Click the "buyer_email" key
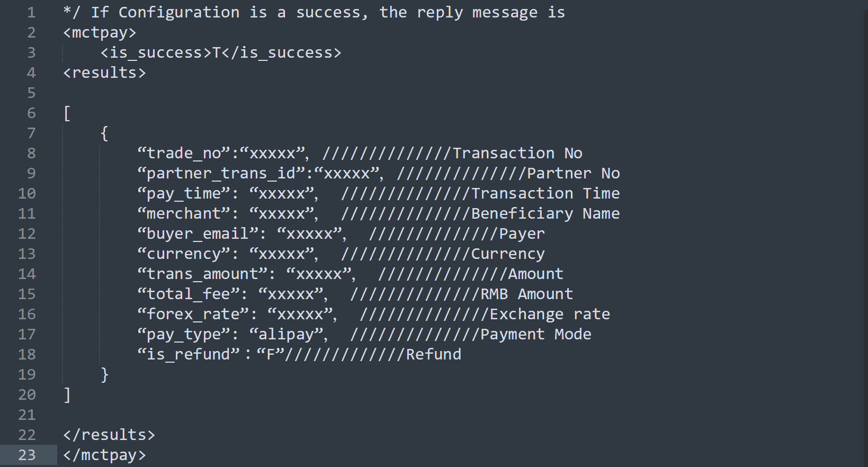This screenshot has width=868, height=467. coord(198,233)
